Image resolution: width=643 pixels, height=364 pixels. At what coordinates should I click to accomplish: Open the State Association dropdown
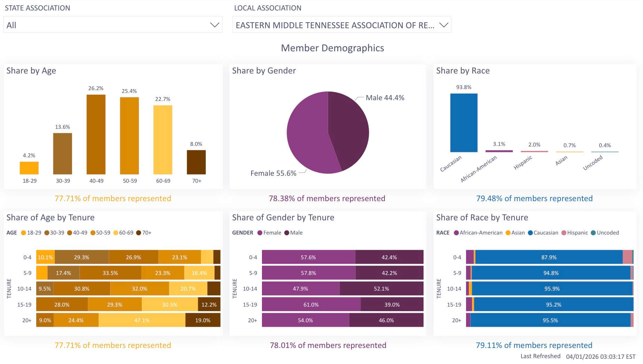pyautogui.click(x=113, y=25)
